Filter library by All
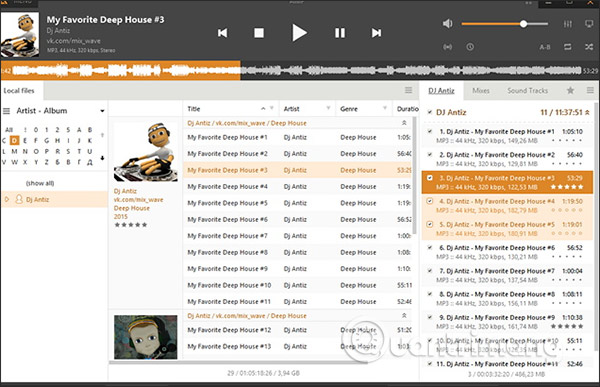600x387 pixels. [x=9, y=130]
